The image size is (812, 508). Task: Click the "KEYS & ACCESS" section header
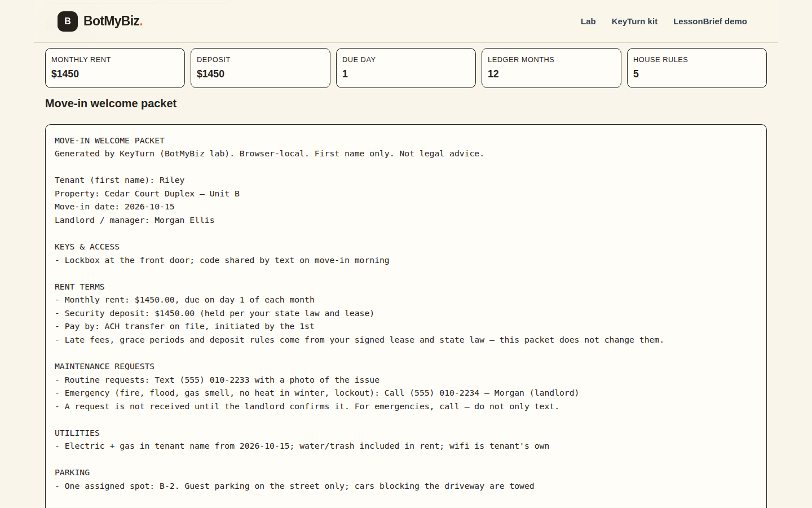(87, 247)
